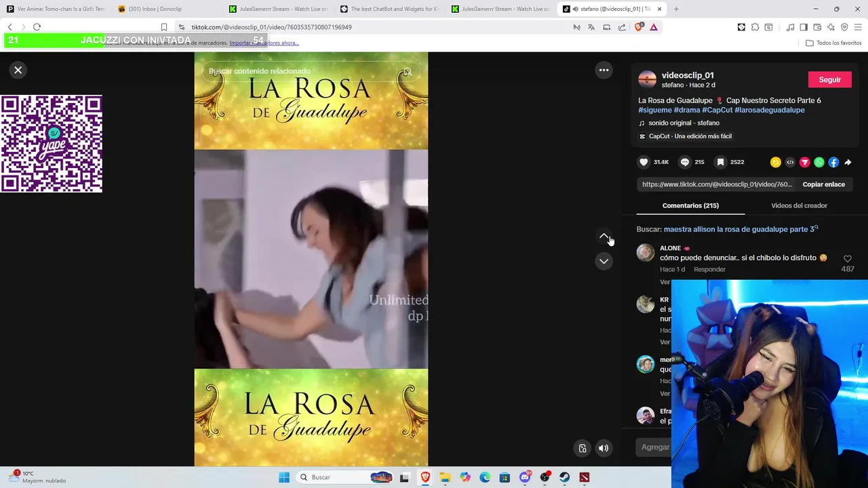The width and height of the screenshot is (868, 488).
Task: Close the TikTok video viewer with X
Action: pyautogui.click(x=18, y=70)
